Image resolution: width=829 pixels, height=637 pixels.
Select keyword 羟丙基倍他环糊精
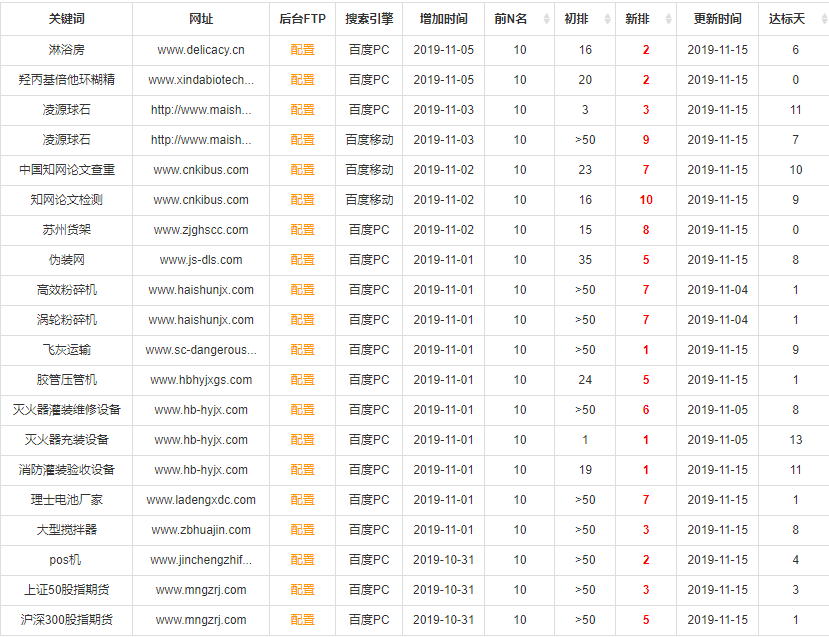(67, 80)
